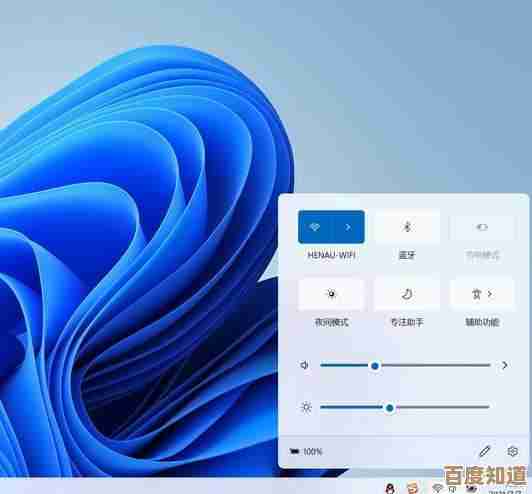The height and width of the screenshot is (494, 532).
Task: Open the Accessibility (辅助功能) options tile
Action: [482, 294]
